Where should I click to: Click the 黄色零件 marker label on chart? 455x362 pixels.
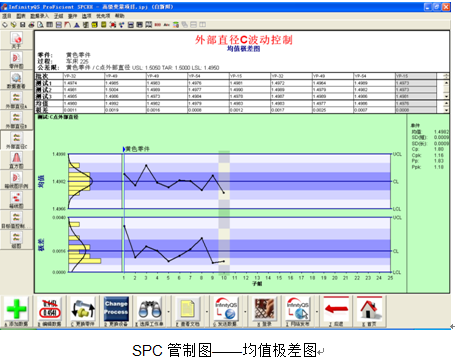(x=137, y=149)
